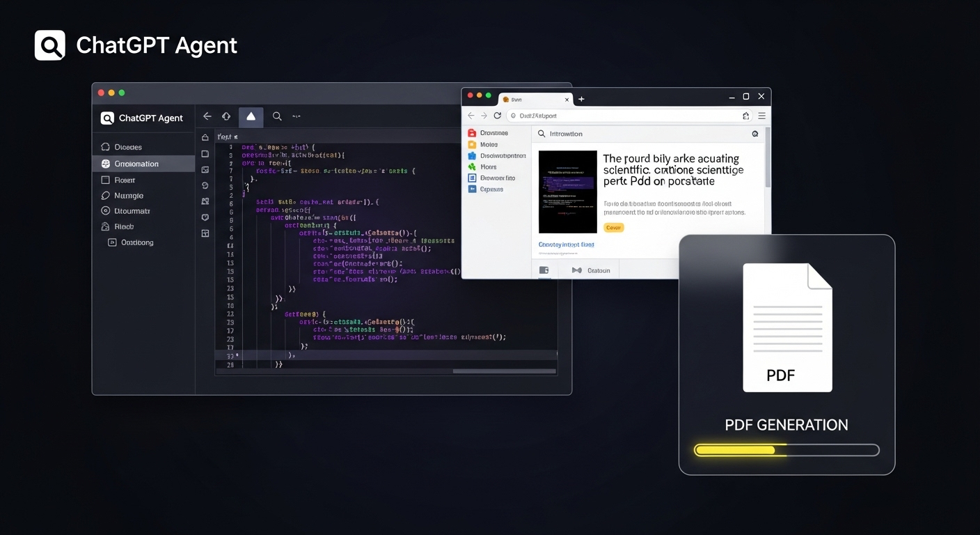Viewport: 980px width, 535px height.
Task: Click the round clock icon in editor strip
Action: pyautogui.click(x=205, y=185)
